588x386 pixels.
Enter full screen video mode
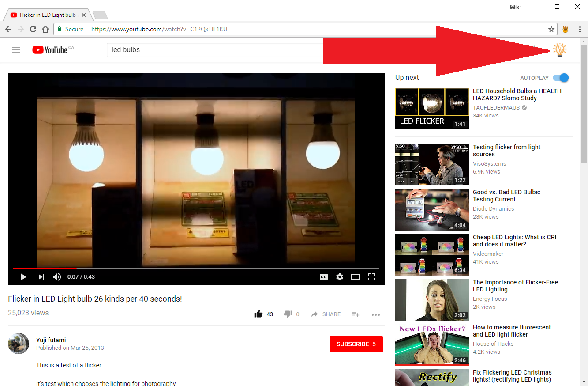coord(371,277)
